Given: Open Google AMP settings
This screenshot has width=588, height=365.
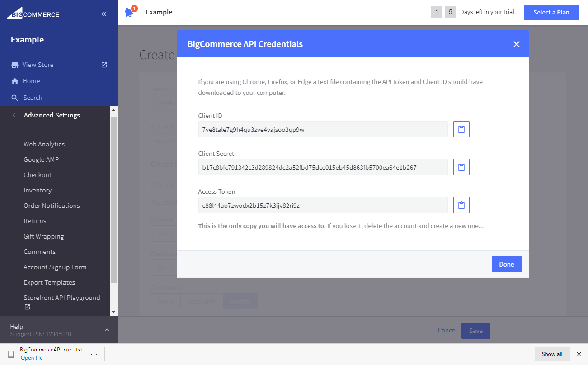Looking at the screenshot, I should click(41, 159).
